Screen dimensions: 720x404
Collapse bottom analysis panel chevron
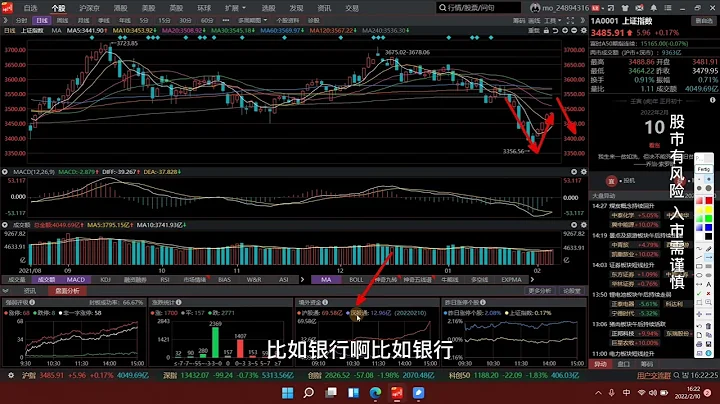(6, 291)
